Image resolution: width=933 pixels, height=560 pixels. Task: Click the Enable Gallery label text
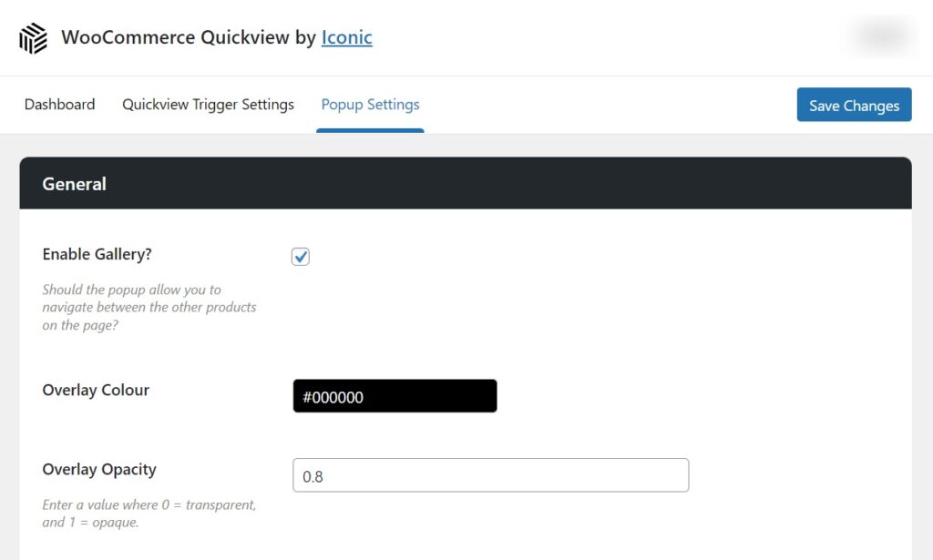point(96,254)
